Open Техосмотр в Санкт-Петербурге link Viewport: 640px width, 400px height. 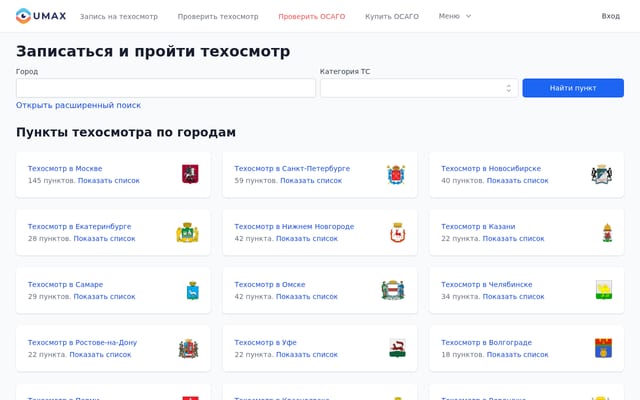pos(292,168)
